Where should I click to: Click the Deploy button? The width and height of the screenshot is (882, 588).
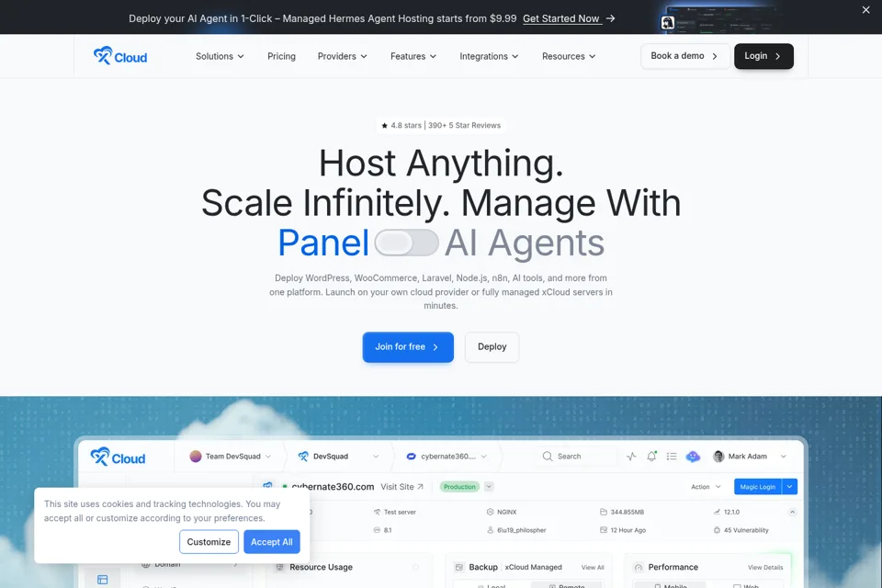point(492,347)
